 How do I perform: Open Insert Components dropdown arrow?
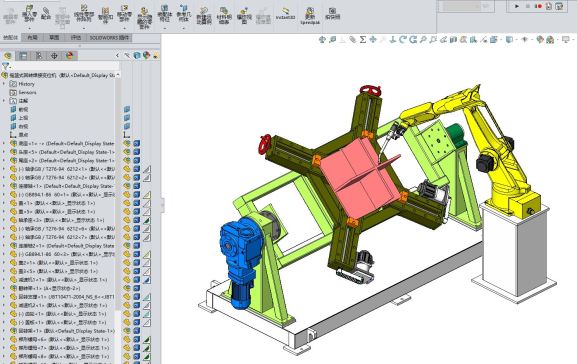pyautogui.click(x=29, y=28)
